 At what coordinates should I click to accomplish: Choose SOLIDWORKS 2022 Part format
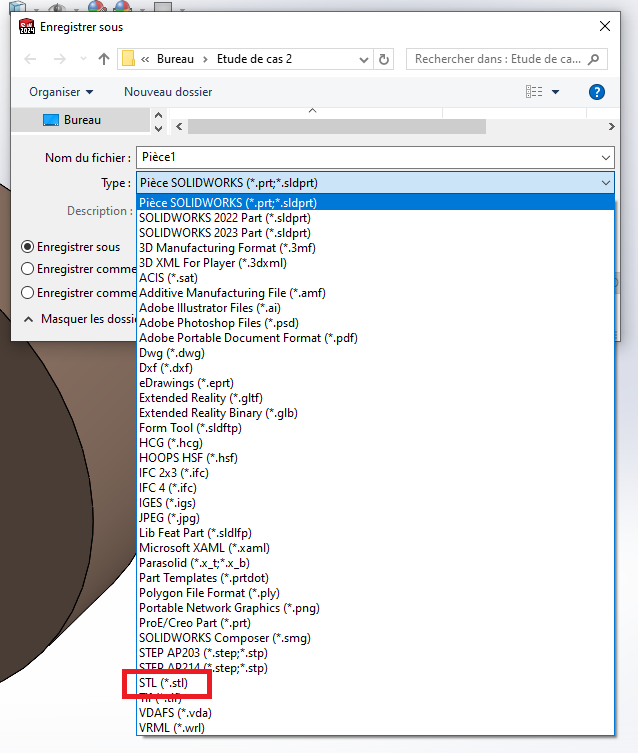tap(375, 218)
